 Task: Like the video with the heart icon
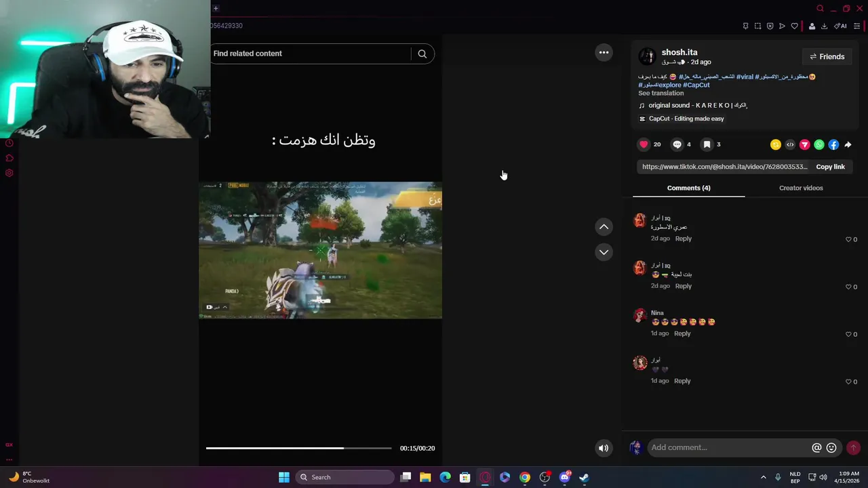[644, 144]
